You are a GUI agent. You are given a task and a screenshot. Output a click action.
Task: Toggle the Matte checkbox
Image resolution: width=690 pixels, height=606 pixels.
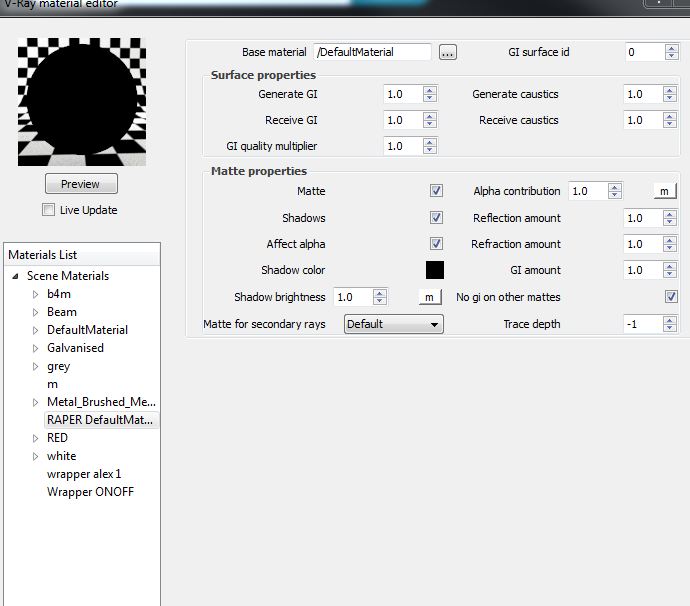point(436,191)
